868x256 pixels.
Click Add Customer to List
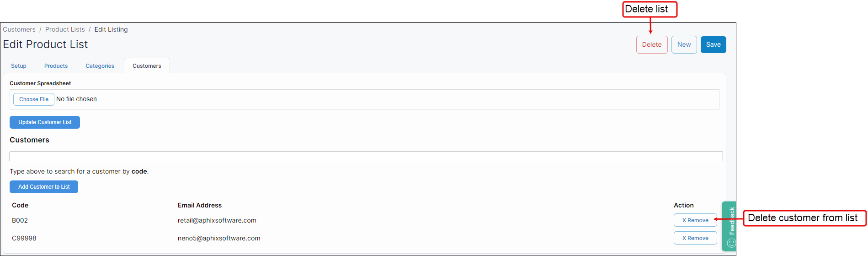tap(44, 187)
